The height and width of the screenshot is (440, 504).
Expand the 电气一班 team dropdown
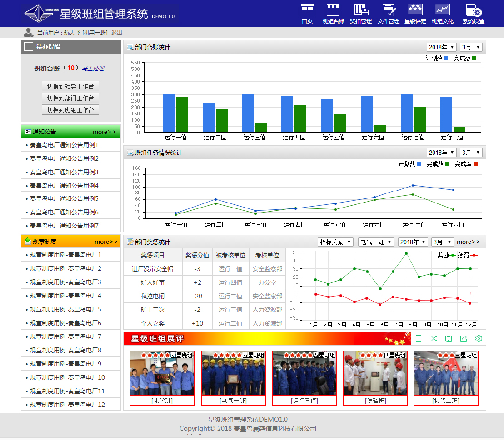point(376,242)
